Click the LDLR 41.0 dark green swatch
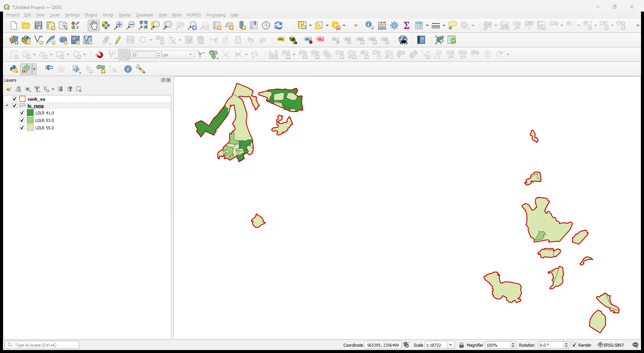 (30, 113)
